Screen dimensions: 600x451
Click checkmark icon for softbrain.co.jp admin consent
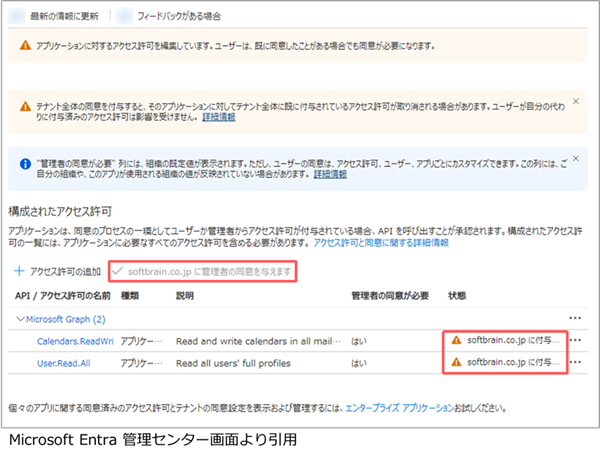(x=120, y=272)
